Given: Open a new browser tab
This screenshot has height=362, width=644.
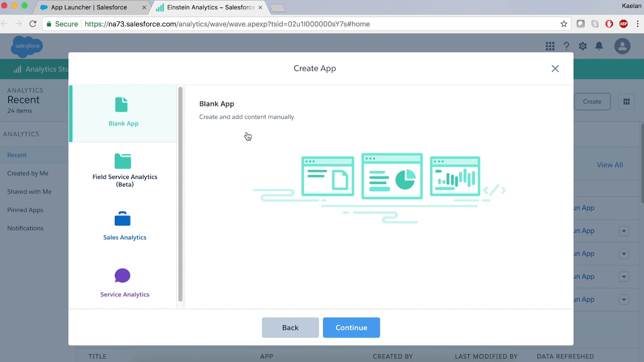Looking at the screenshot, I should (278, 8).
